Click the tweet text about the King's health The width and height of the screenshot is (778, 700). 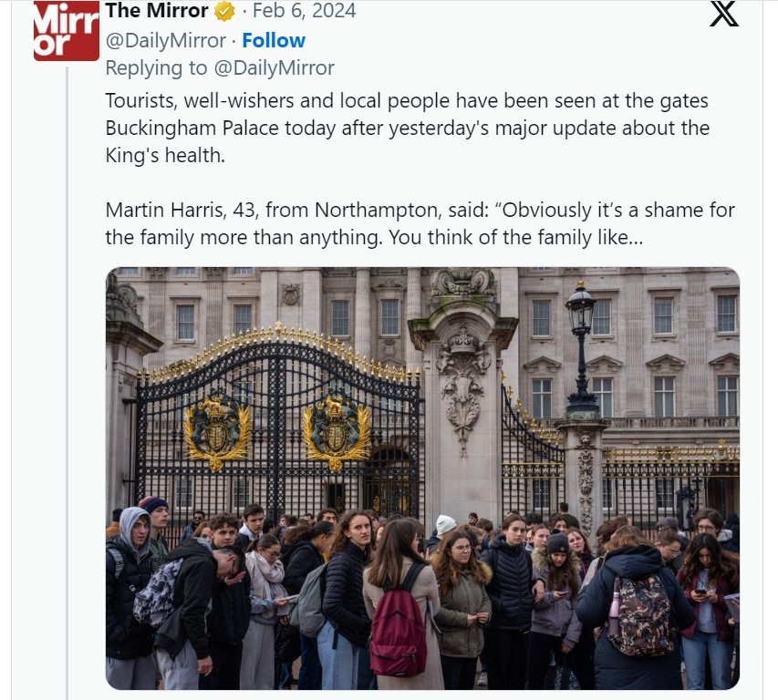pos(408,128)
